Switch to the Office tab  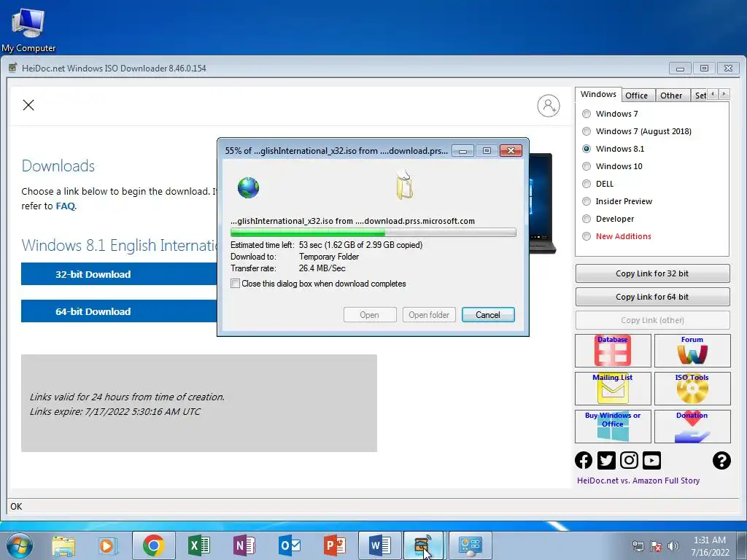tap(636, 96)
